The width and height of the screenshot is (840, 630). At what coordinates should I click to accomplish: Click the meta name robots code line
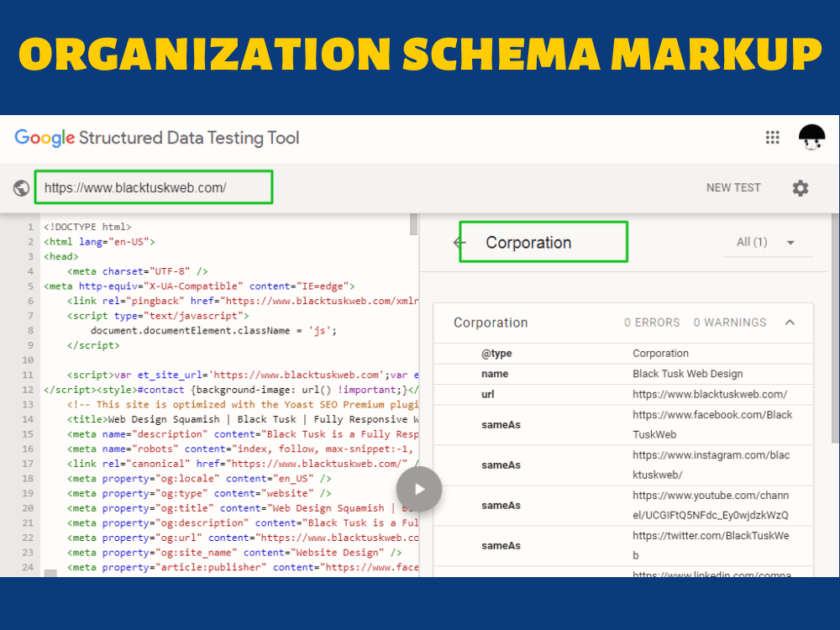(240, 449)
